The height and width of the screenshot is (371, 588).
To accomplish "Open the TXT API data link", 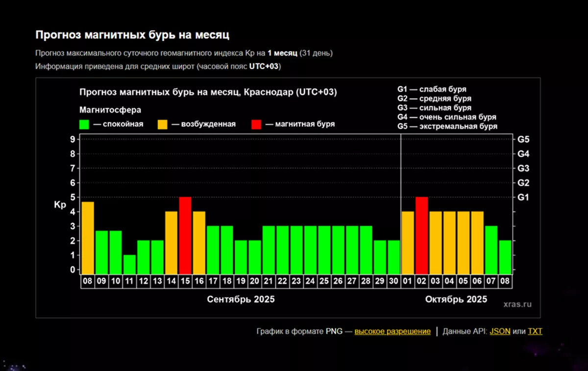I will (535, 331).
